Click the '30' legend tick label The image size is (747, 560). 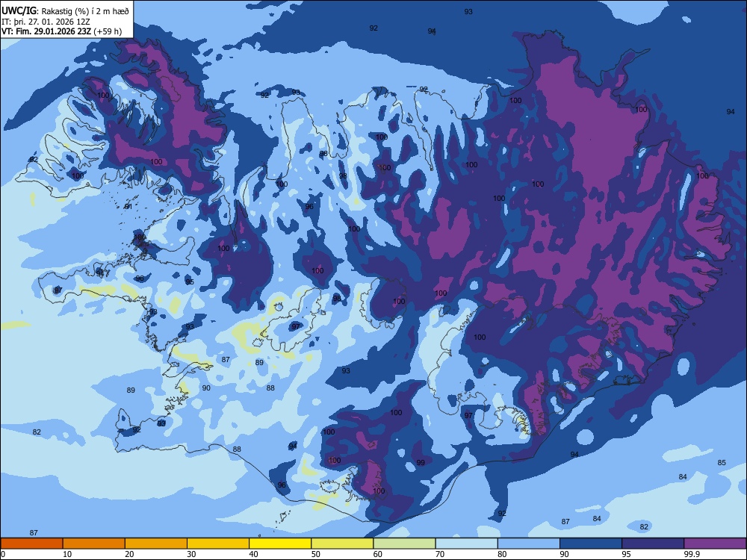pyautogui.click(x=191, y=554)
